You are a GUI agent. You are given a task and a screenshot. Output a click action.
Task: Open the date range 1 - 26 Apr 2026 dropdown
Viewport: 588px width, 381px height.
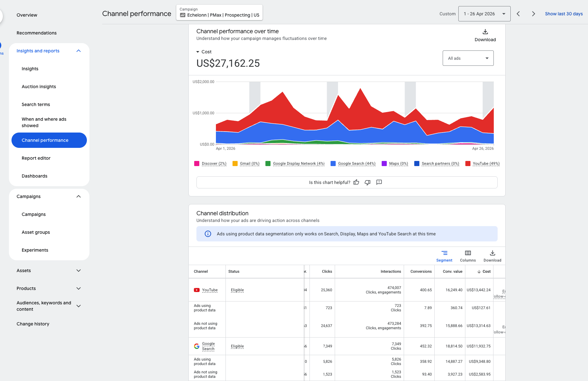tap(484, 14)
